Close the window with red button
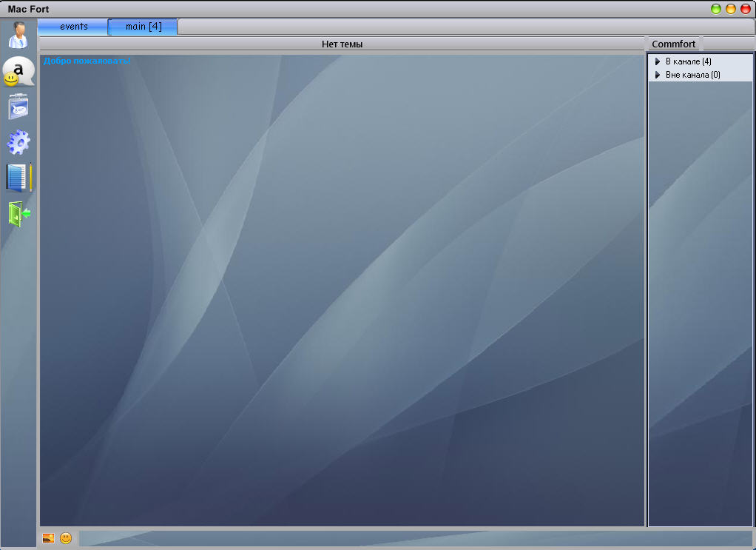The height and width of the screenshot is (550, 756). coord(746,9)
